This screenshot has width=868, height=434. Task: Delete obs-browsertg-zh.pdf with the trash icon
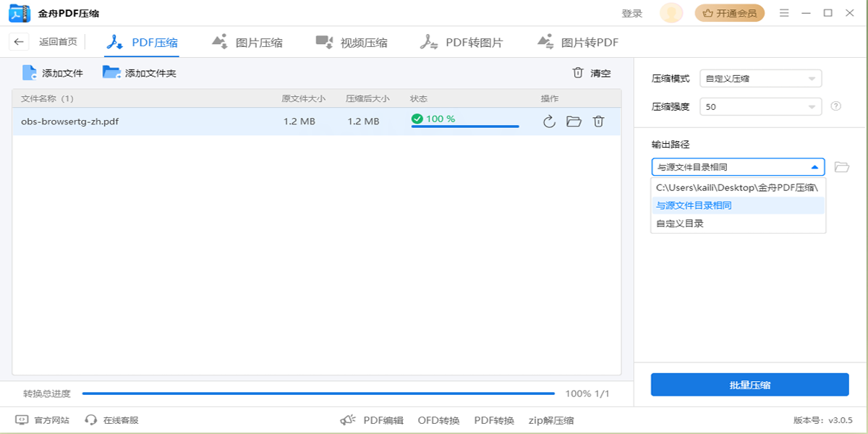pos(598,122)
